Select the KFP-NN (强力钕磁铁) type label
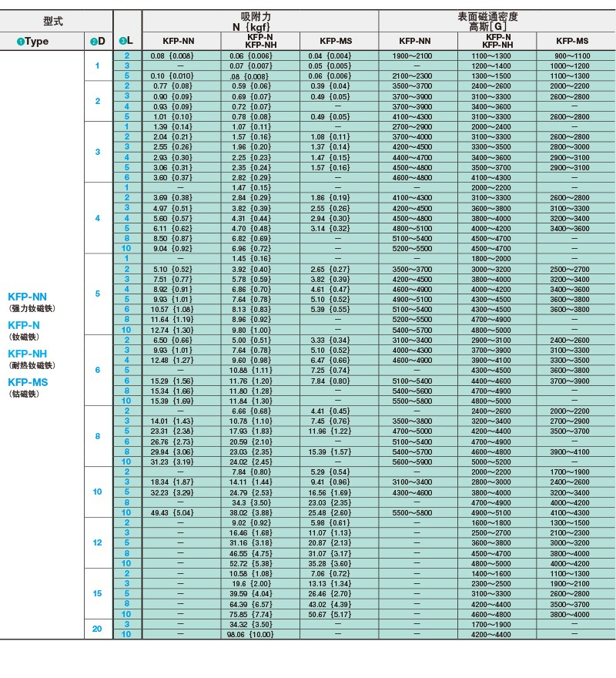Viewport: 616px width, 678px height. (x=32, y=302)
